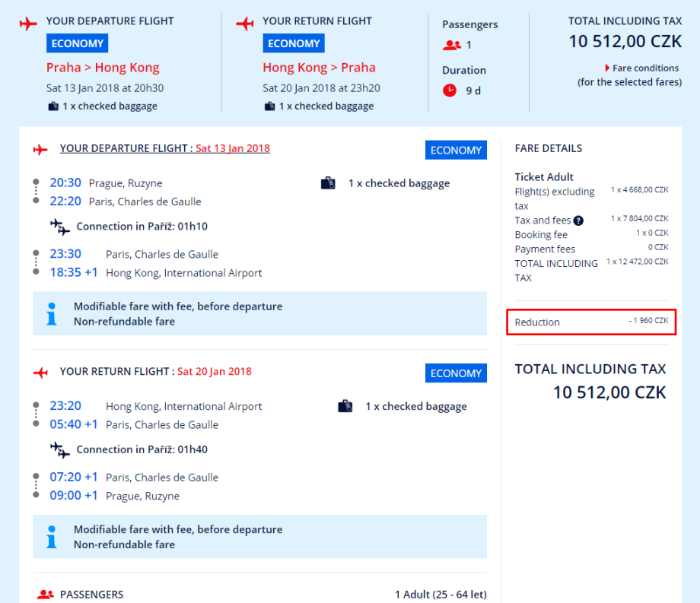Image resolution: width=700 pixels, height=603 pixels.
Task: Click the Hong Kong > Praha route text
Action: click(319, 68)
